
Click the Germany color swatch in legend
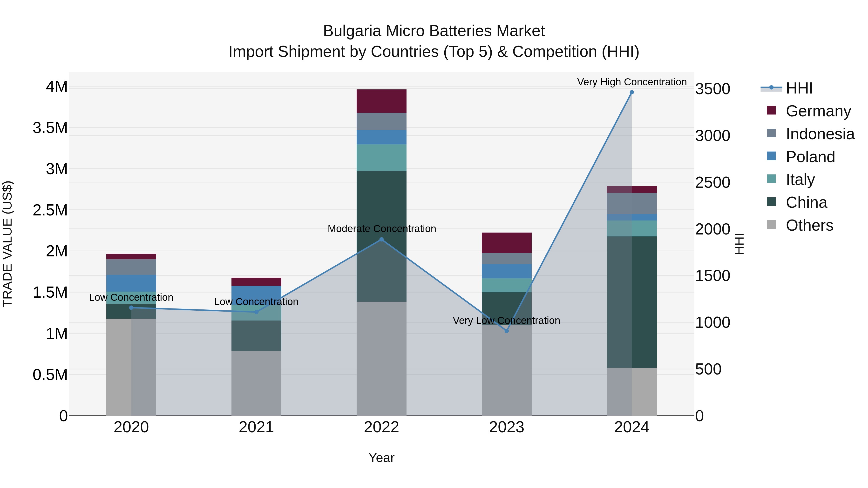(771, 110)
